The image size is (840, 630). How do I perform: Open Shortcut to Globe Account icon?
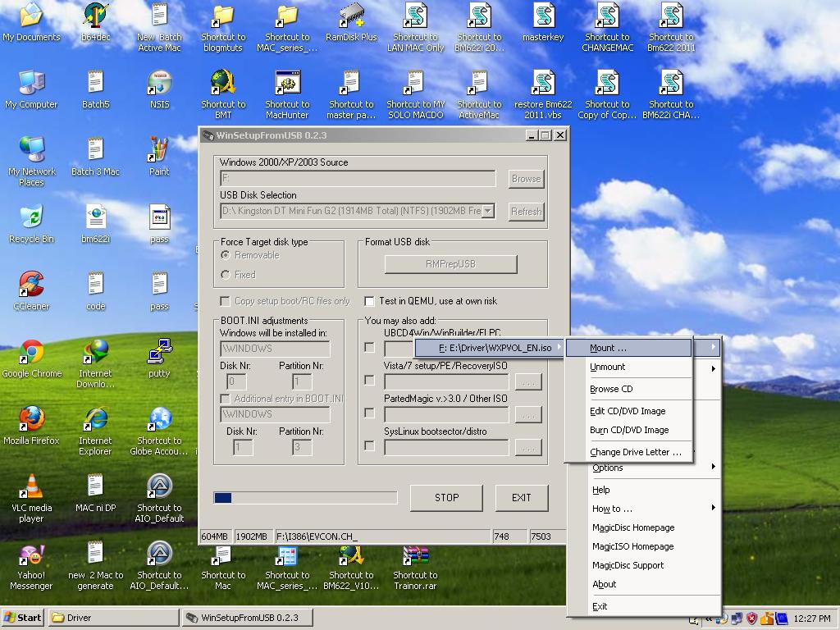[159, 431]
